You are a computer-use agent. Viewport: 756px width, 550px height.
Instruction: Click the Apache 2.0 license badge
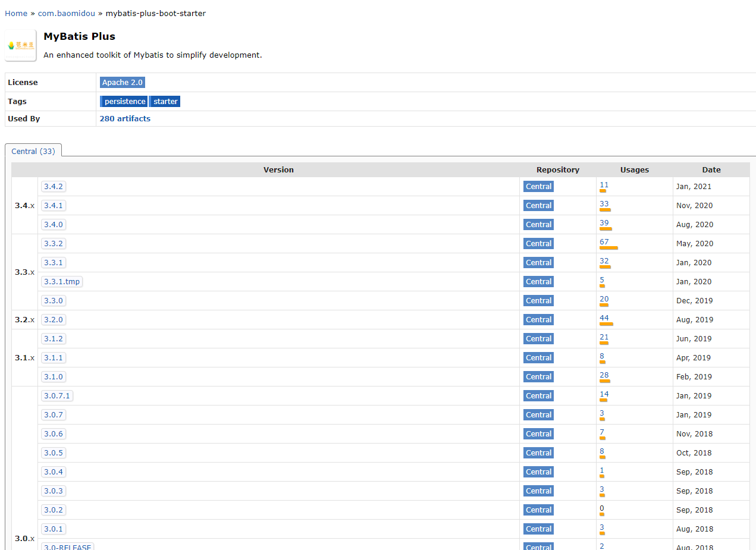(123, 82)
